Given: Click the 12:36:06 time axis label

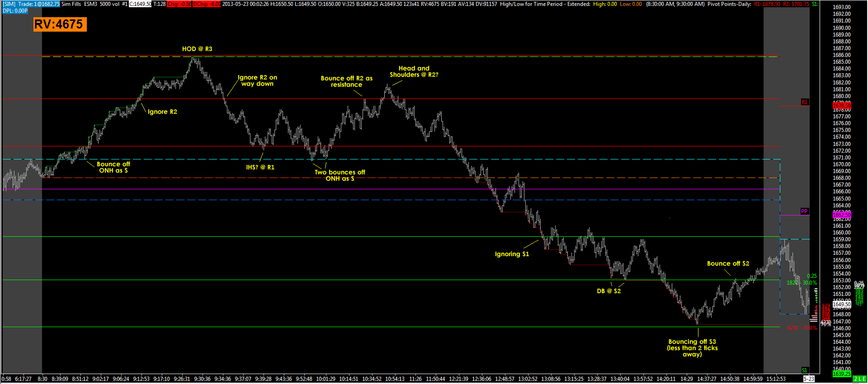Looking at the screenshot, I should (x=481, y=379).
